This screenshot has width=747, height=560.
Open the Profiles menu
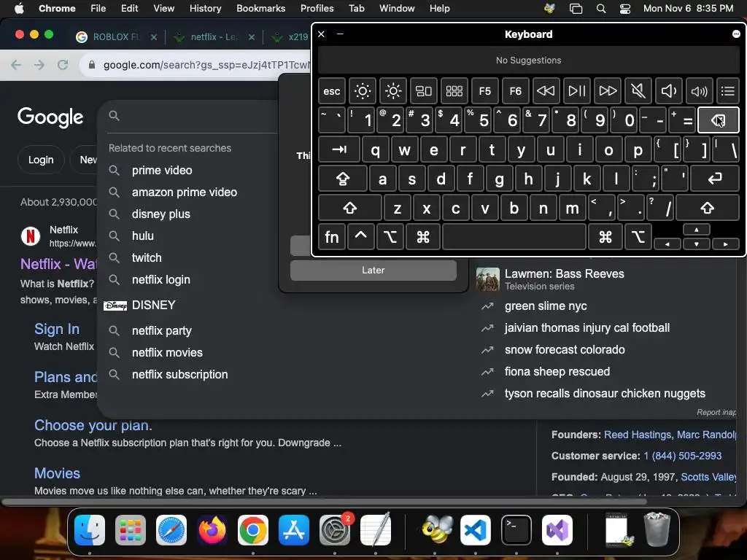tap(317, 8)
